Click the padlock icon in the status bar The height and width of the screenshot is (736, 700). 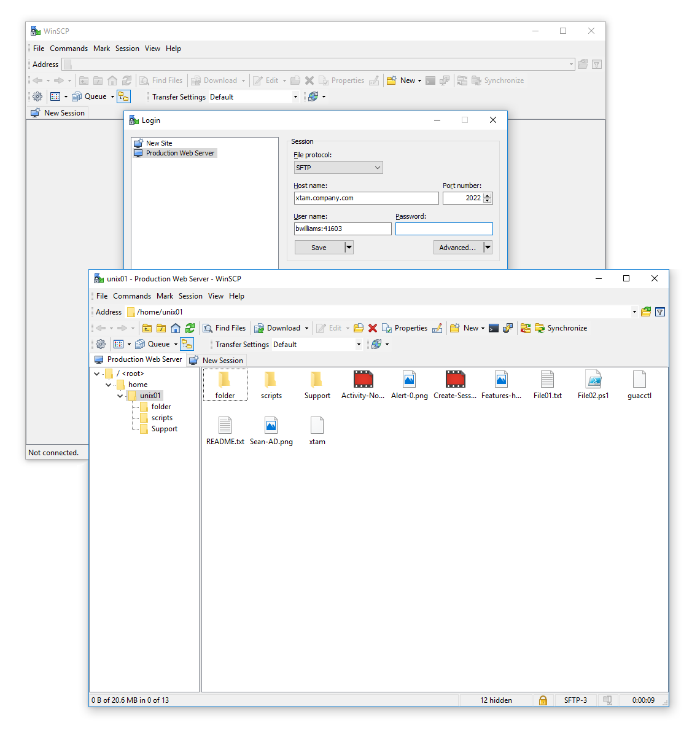tap(543, 700)
